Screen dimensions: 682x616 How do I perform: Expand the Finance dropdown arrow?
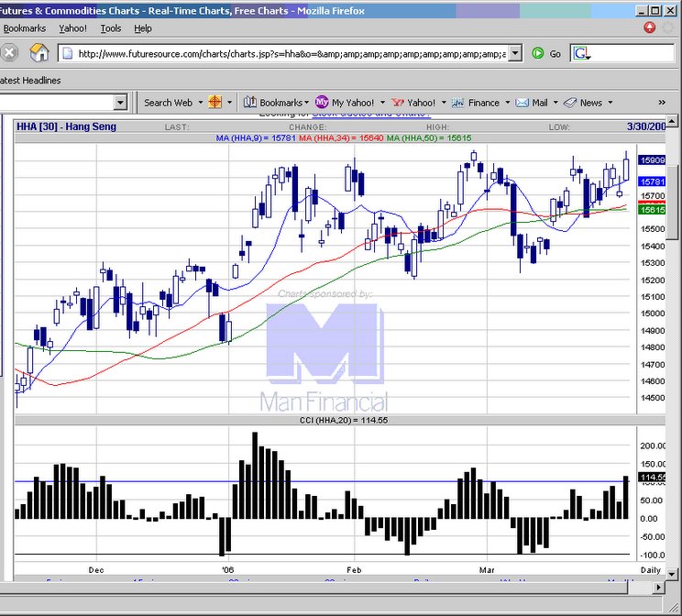tap(508, 103)
